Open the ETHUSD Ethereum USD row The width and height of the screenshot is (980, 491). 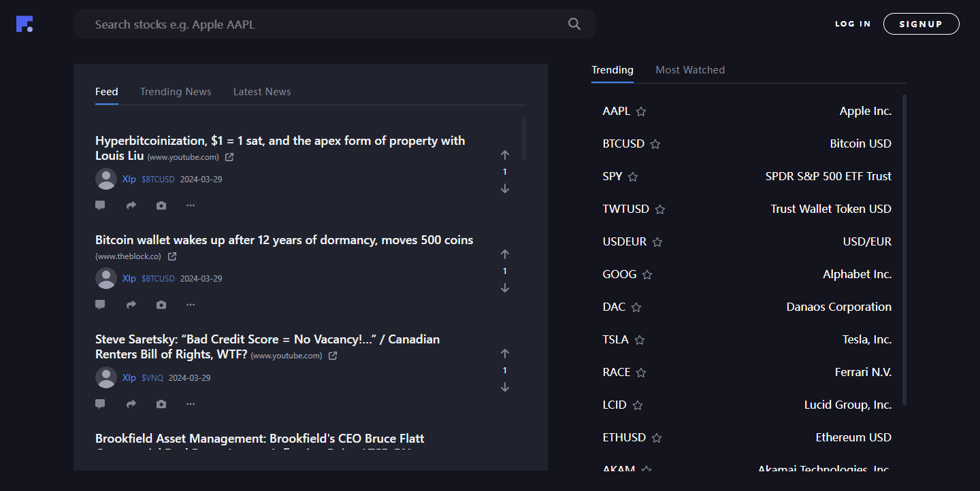(747, 438)
